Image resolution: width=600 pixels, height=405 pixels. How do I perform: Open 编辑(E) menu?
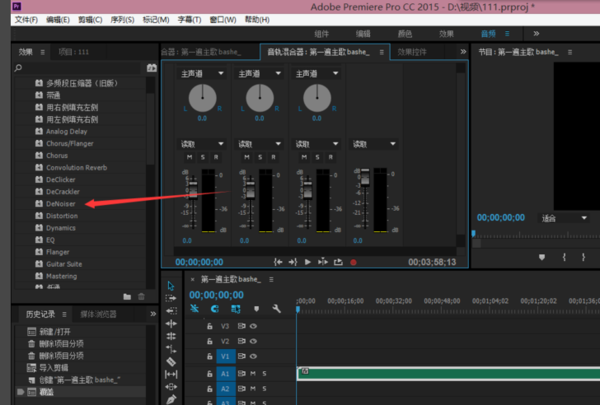(x=58, y=20)
